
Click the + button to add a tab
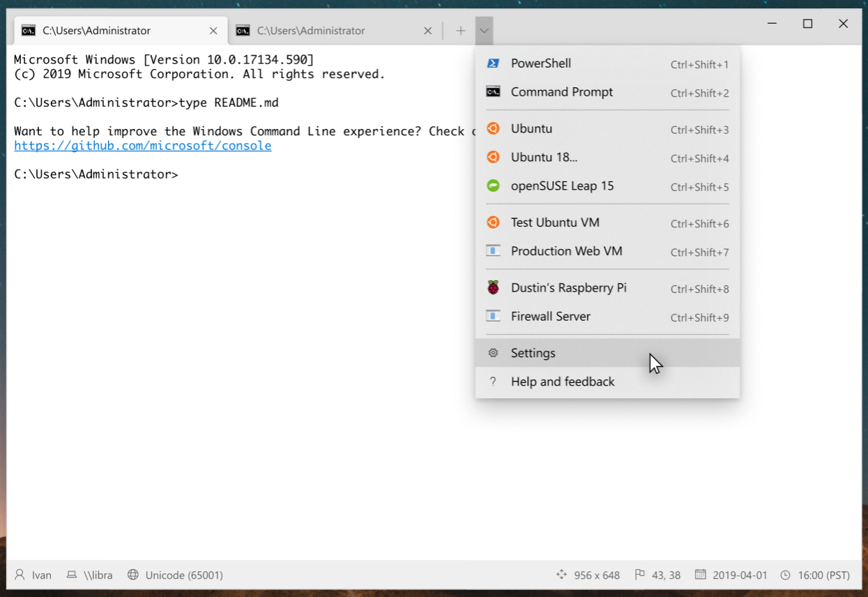460,31
